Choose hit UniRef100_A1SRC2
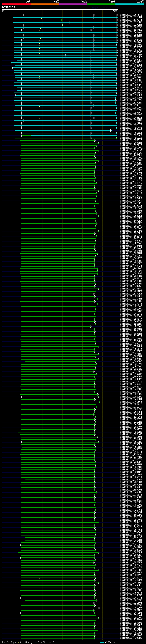Viewport: 146px width, 644px height. [131, 509]
